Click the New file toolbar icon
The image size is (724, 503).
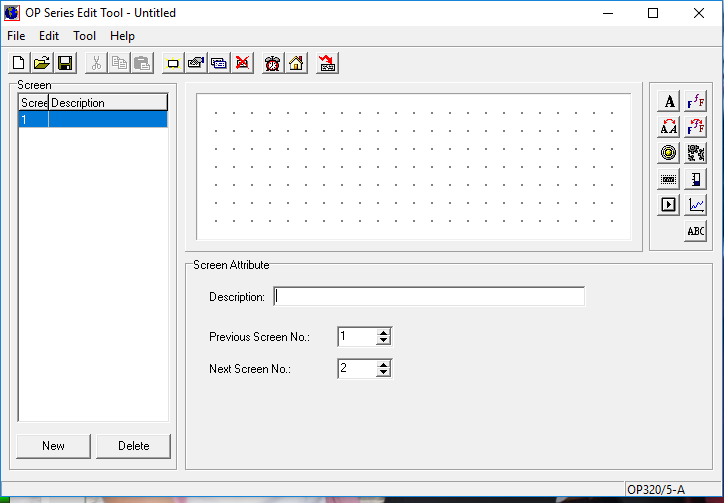click(x=19, y=63)
